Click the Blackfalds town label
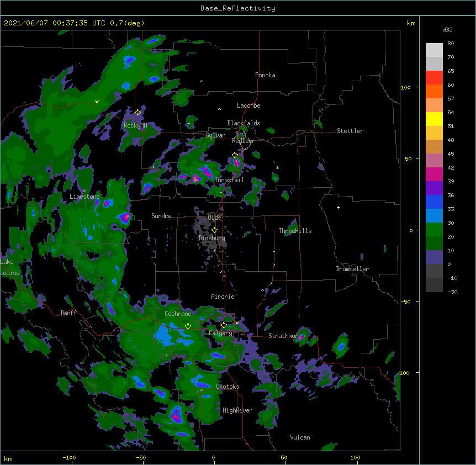476x465 pixels. coord(244,123)
